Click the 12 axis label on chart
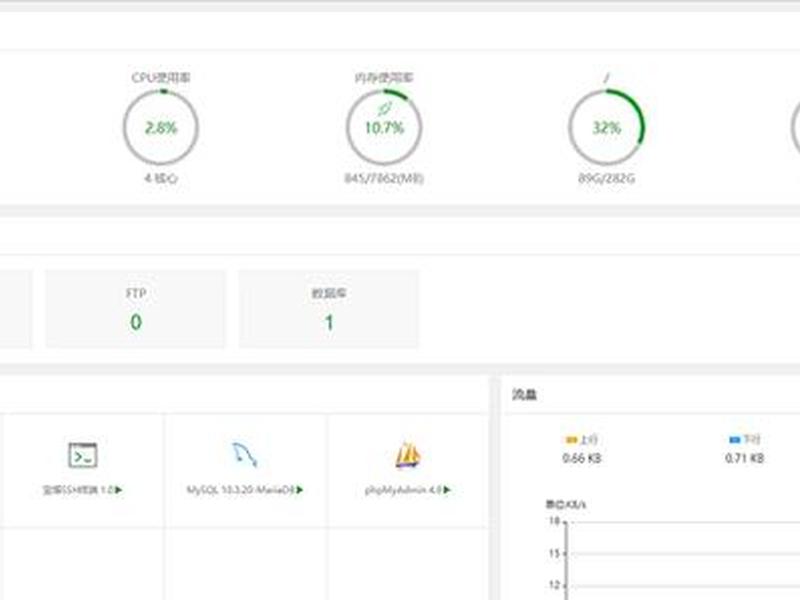The height and width of the screenshot is (600, 800). (x=555, y=585)
